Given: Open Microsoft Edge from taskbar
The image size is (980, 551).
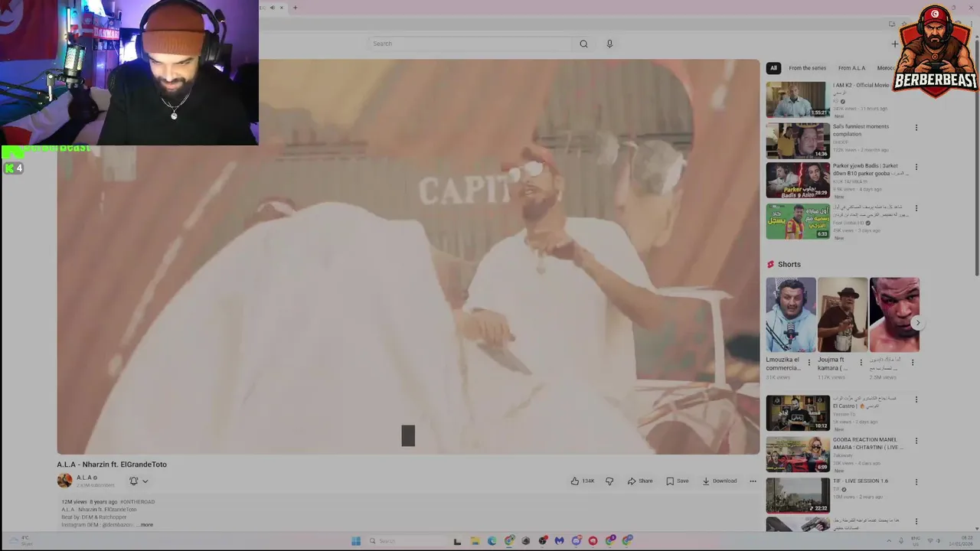Looking at the screenshot, I should coord(492,541).
